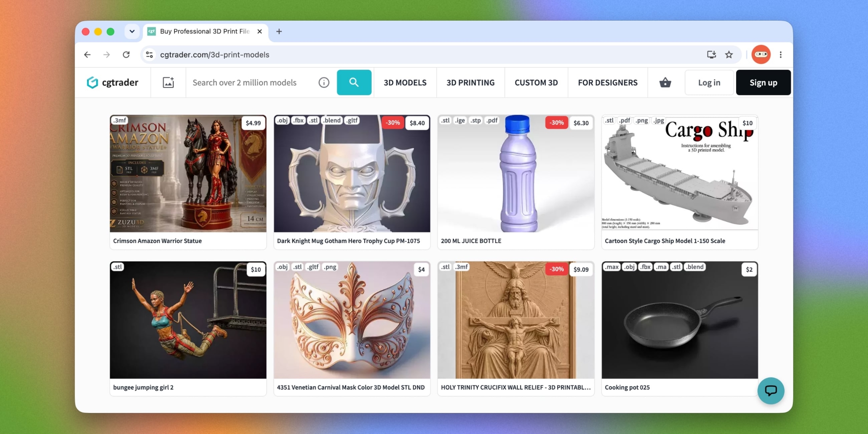Screen dimensions: 868x434
Task: Click the $9.09 price on Holy Trinity relief
Action: pyautogui.click(x=581, y=269)
